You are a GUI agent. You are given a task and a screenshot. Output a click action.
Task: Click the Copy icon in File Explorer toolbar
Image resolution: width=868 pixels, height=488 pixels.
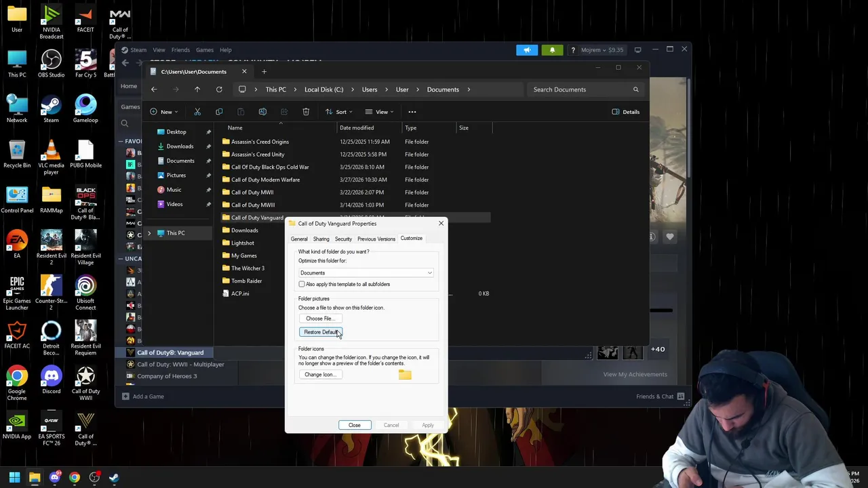(219, 112)
